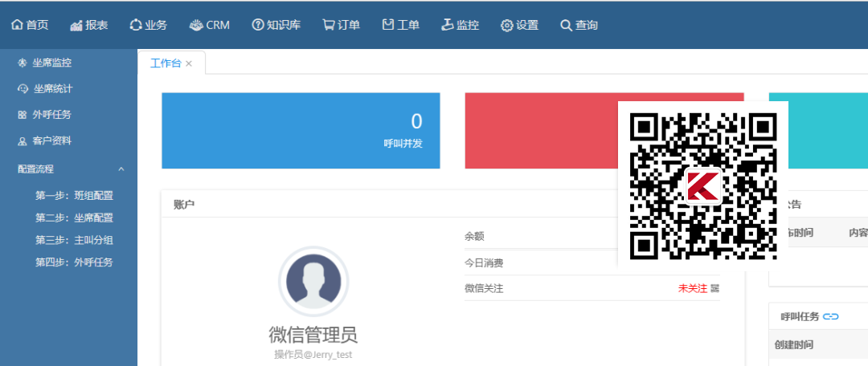
Task: Click the user avatar image
Action: [x=313, y=282]
